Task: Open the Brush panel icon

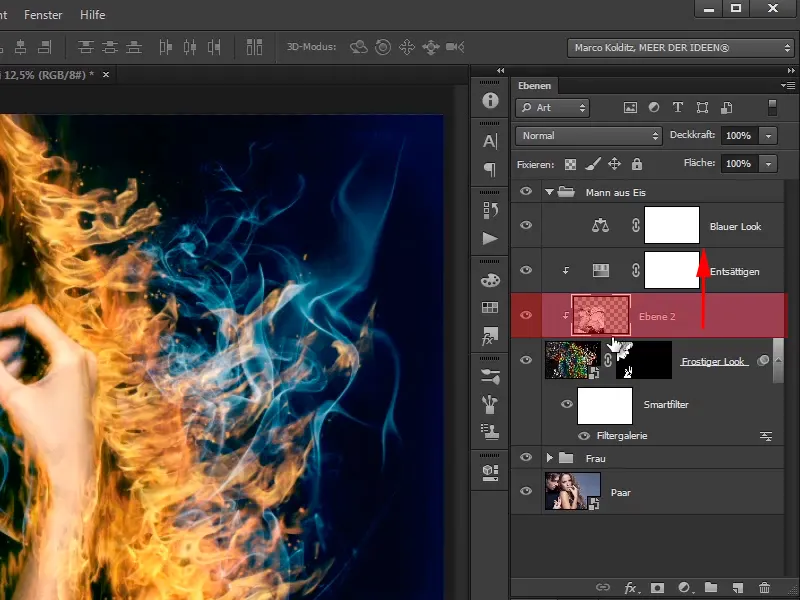Action: [490, 405]
